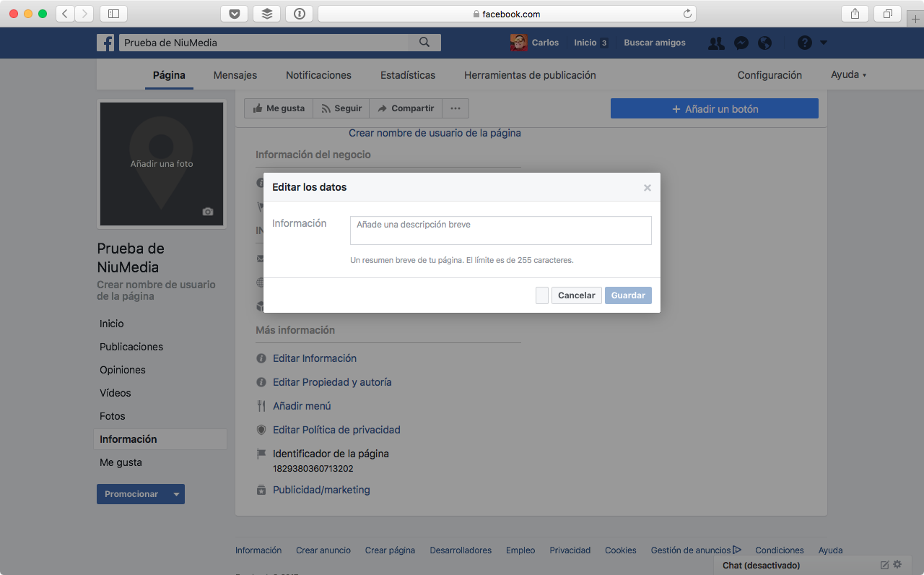Click the Promocionar button
The height and width of the screenshot is (575, 924).
(131, 494)
